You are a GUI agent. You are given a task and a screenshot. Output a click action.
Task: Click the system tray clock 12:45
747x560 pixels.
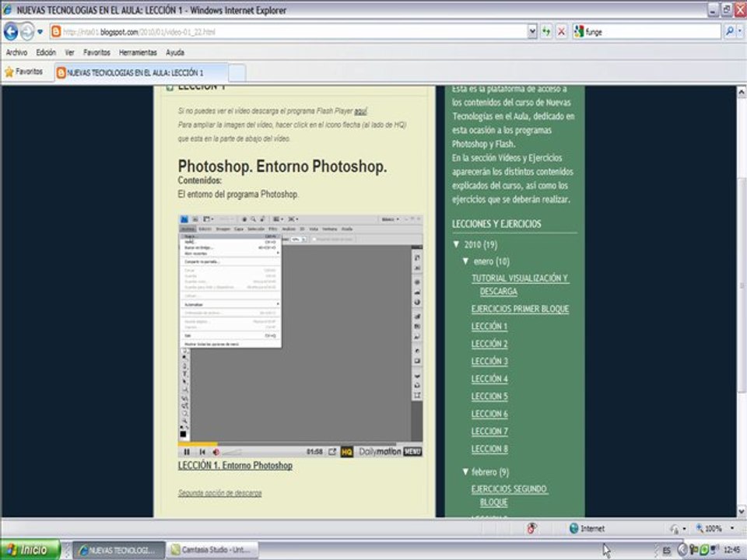731,551
